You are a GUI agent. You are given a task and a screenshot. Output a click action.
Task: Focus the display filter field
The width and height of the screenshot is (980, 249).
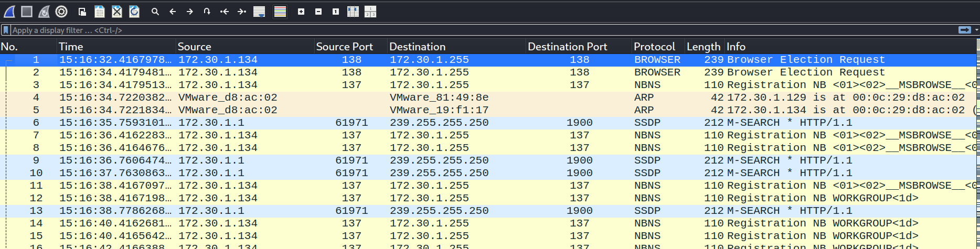coord(483,30)
